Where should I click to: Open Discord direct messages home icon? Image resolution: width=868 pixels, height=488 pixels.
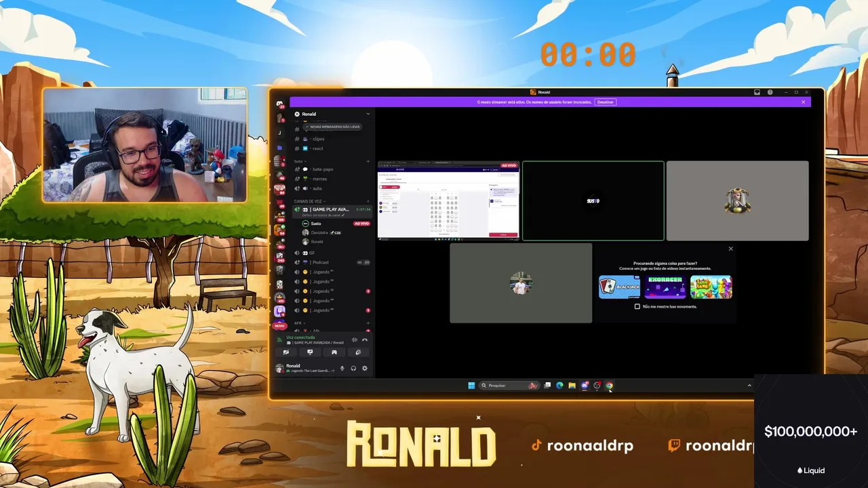[x=279, y=104]
